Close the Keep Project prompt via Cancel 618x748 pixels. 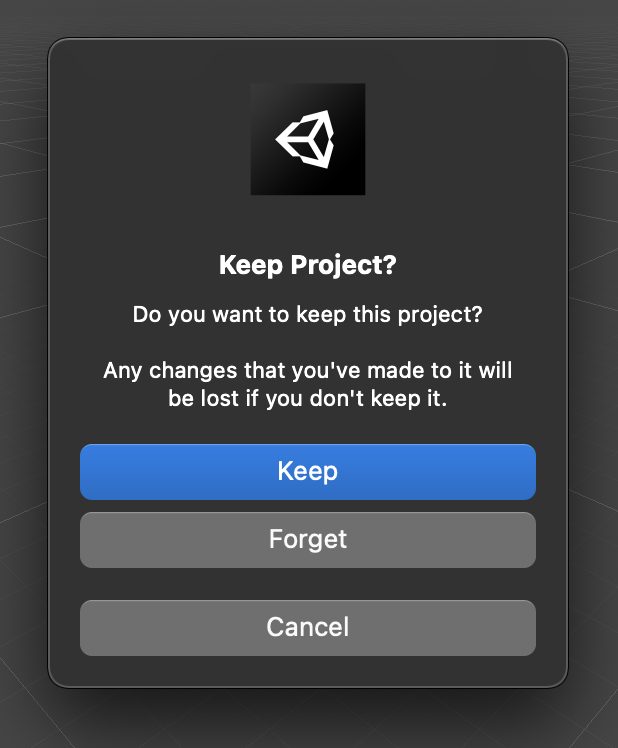pyautogui.click(x=308, y=627)
